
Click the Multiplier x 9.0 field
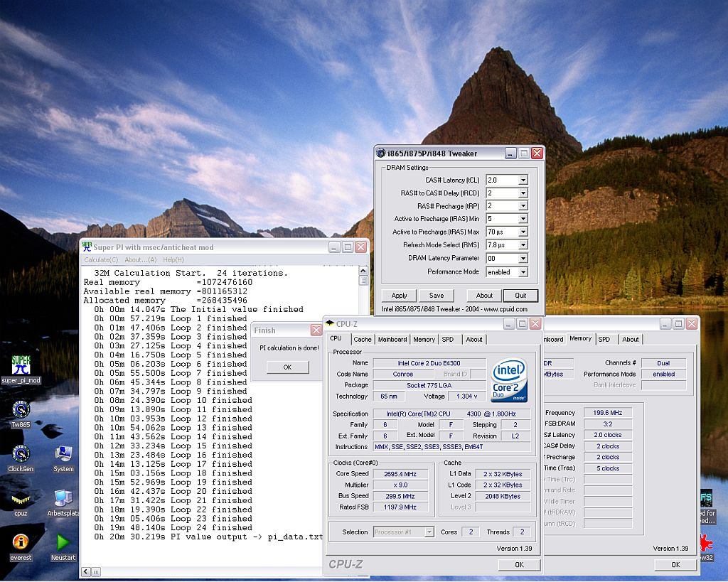coord(400,485)
